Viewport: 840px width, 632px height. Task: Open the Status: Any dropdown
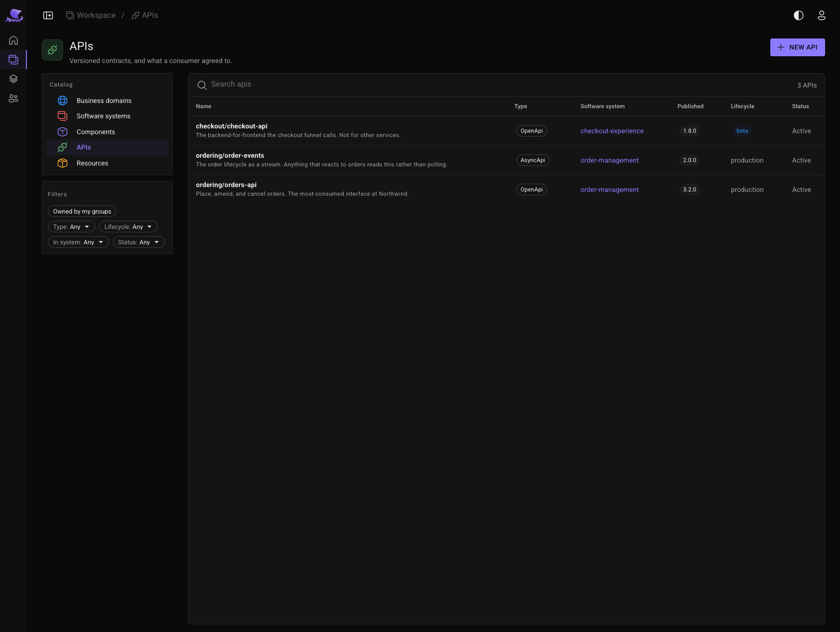pos(139,242)
